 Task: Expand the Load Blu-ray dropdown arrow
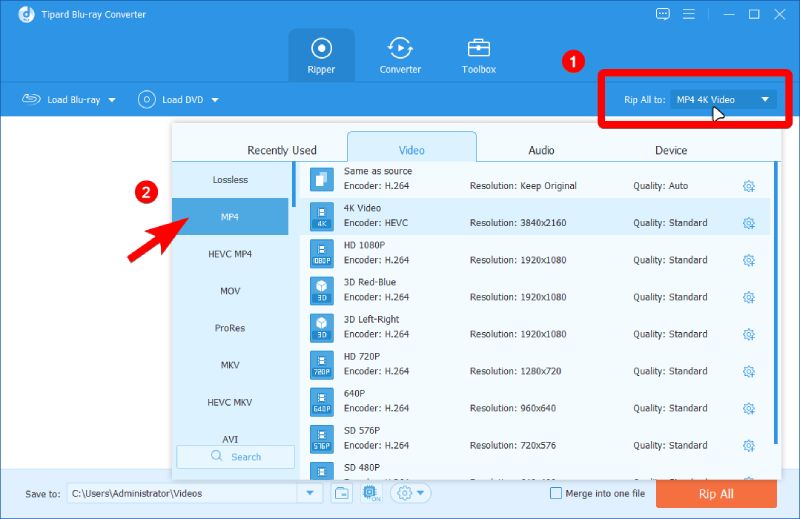tap(112, 100)
